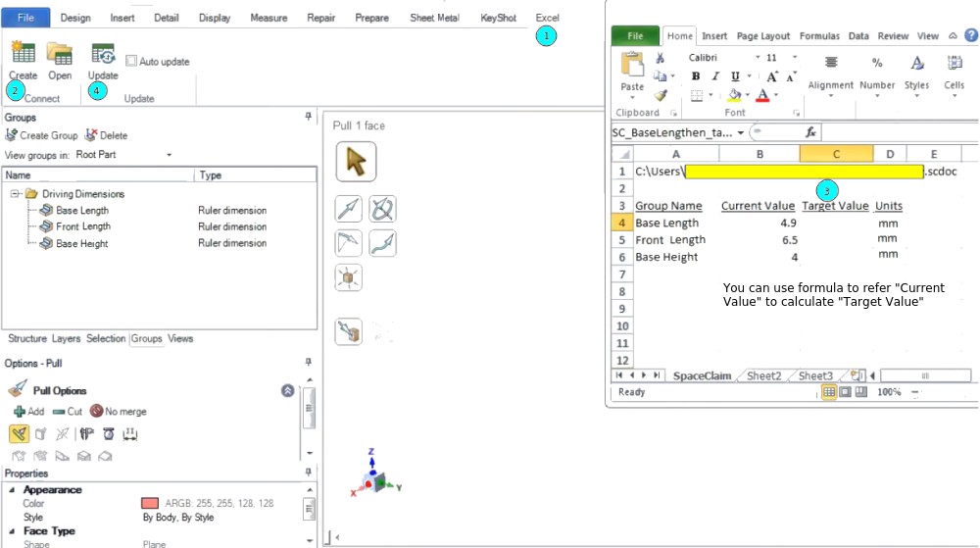
Task: Collapse the Driving Dimensions tree node
Action: 16,194
